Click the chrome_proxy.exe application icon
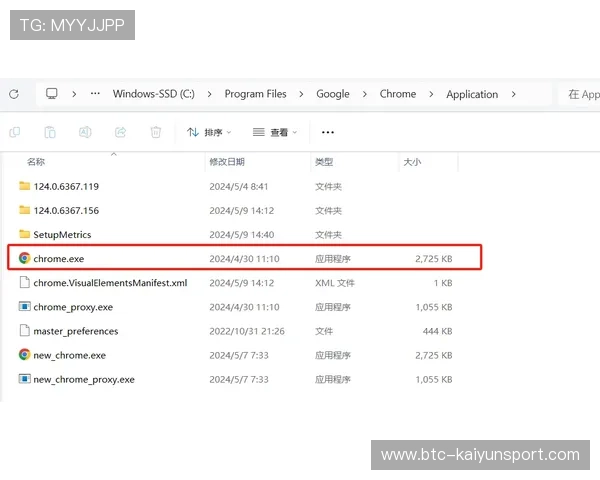The height and width of the screenshot is (480, 600). coord(24,307)
